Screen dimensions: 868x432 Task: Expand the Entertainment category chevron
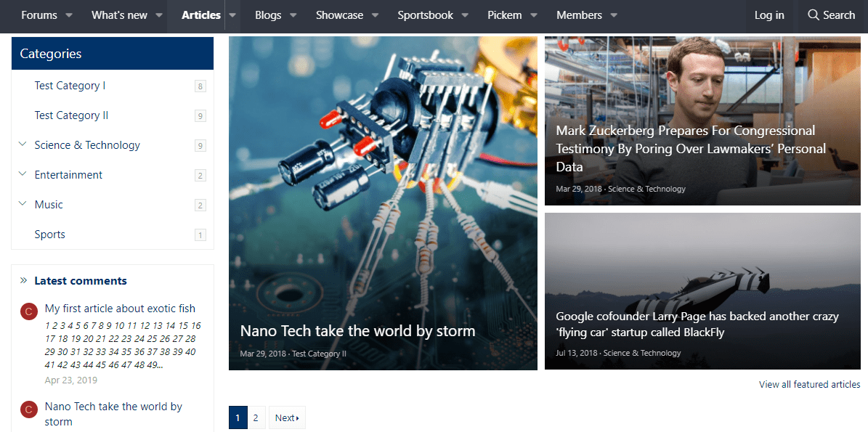click(23, 174)
